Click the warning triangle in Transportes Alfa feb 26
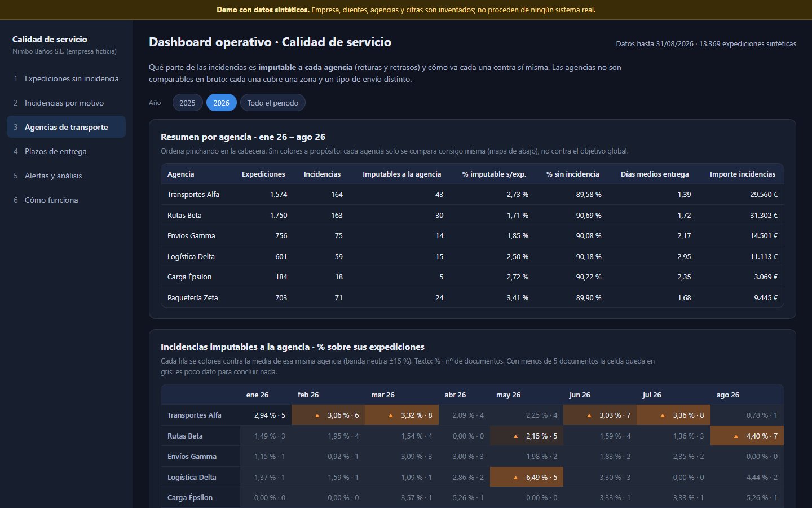The image size is (812, 508). (x=317, y=415)
